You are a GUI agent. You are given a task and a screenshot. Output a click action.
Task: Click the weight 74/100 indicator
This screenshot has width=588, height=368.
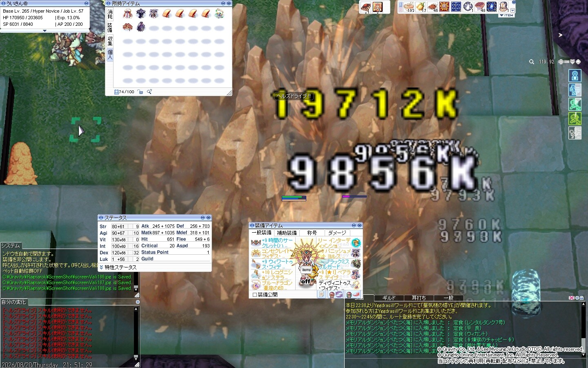tap(125, 92)
